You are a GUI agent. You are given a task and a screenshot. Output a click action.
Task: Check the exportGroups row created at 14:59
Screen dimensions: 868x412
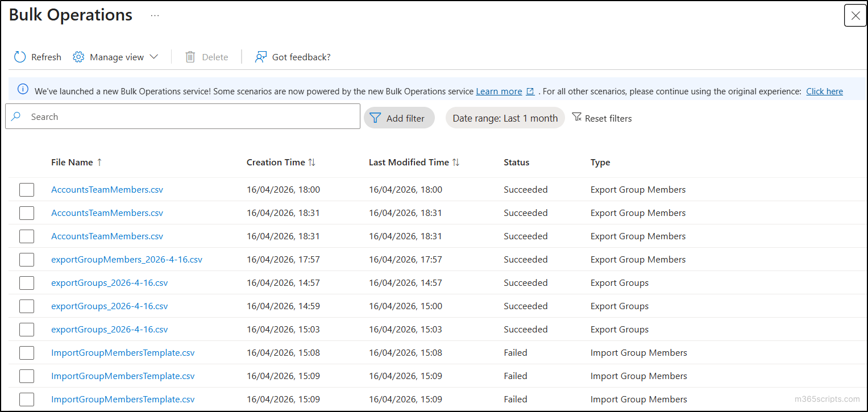point(27,306)
